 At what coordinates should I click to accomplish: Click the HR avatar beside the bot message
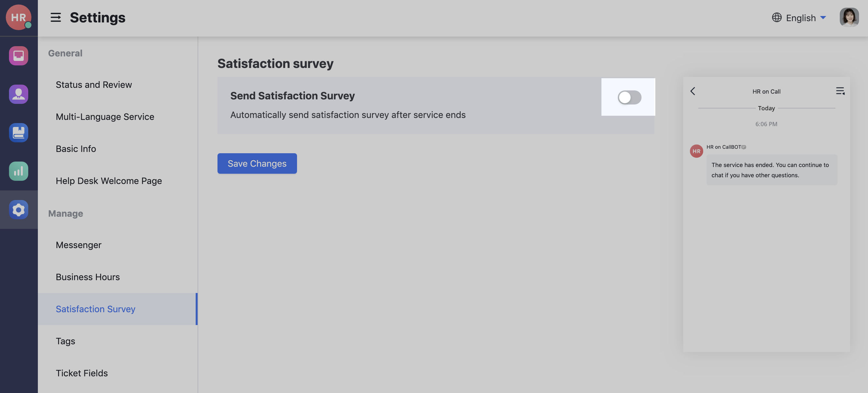pos(696,151)
